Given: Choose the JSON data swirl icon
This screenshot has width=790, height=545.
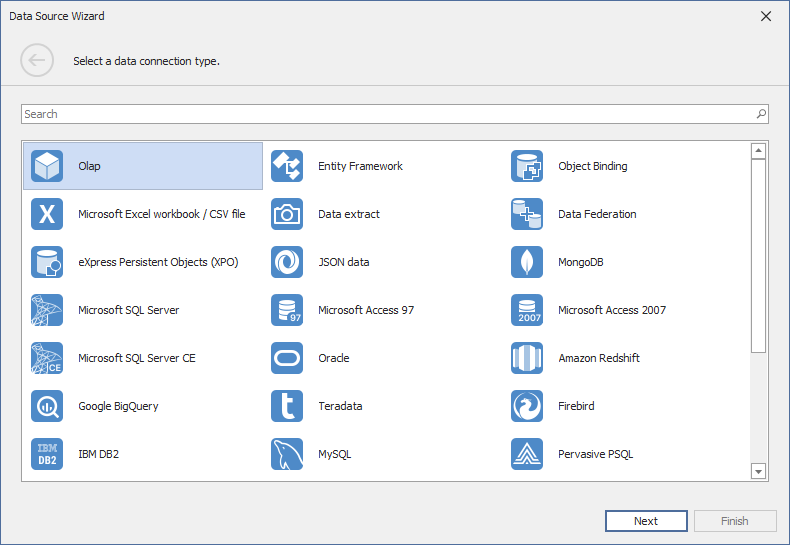Looking at the screenshot, I should 287,262.
